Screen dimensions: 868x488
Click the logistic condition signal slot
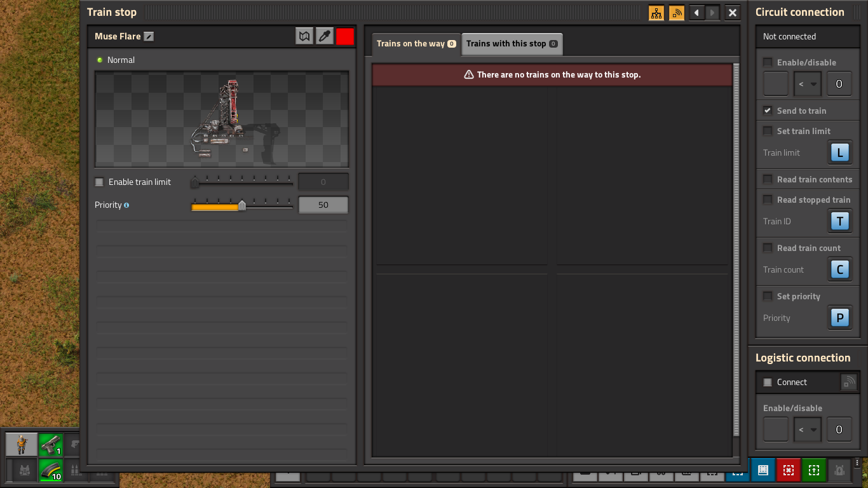click(x=776, y=430)
